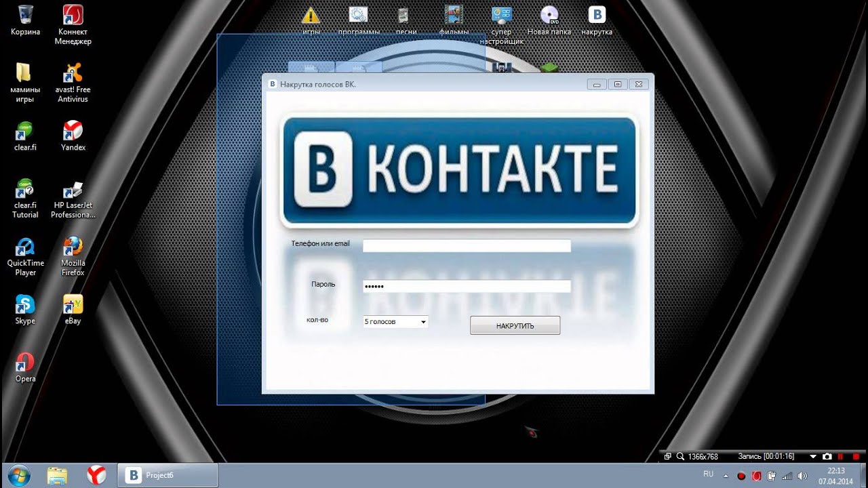Click the red recorder tray icon
868x488 pixels.
point(741,476)
